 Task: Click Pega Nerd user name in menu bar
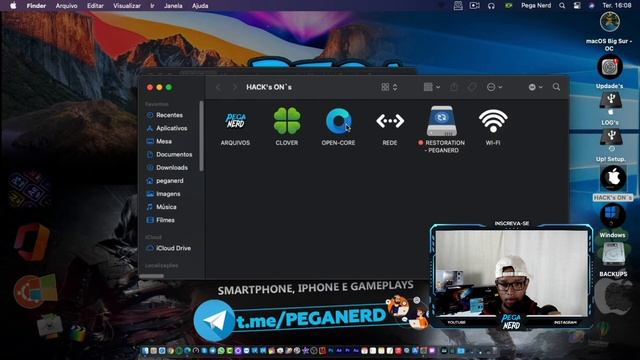tap(536, 6)
